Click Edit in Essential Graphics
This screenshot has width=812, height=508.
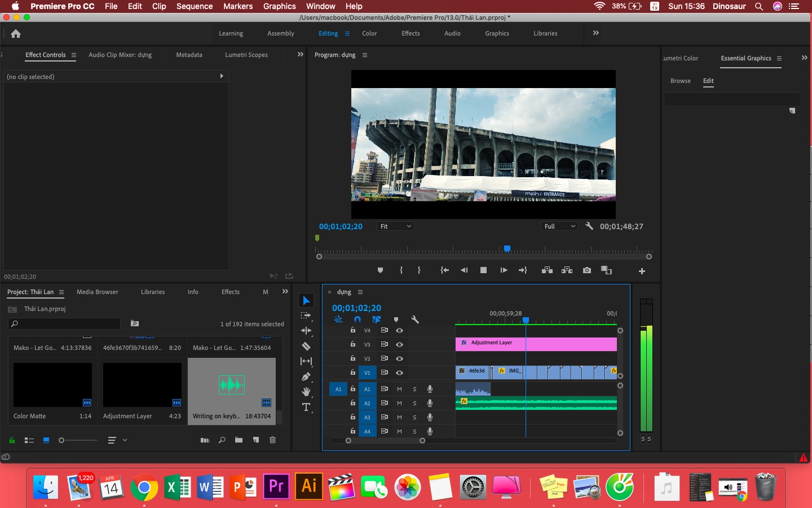coord(708,81)
